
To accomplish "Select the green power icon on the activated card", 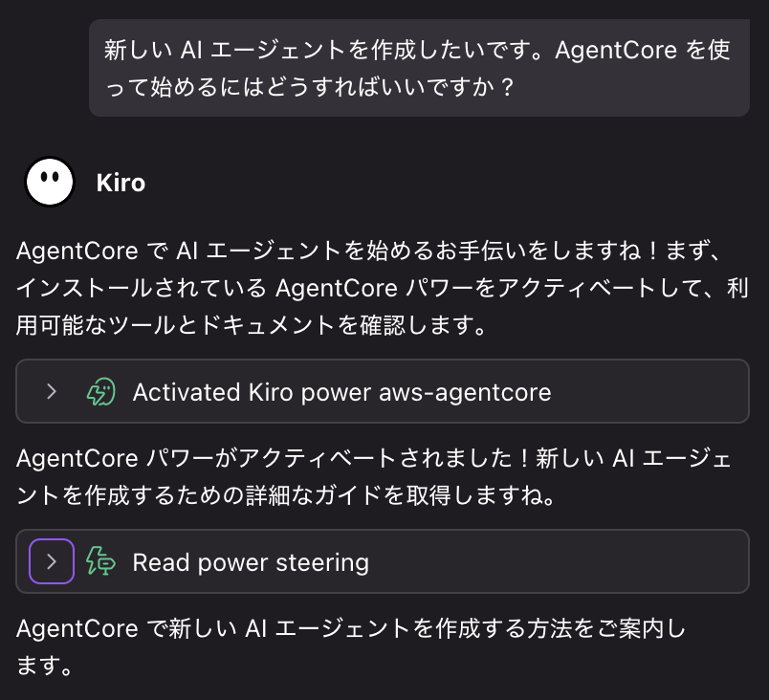I will click(x=99, y=391).
